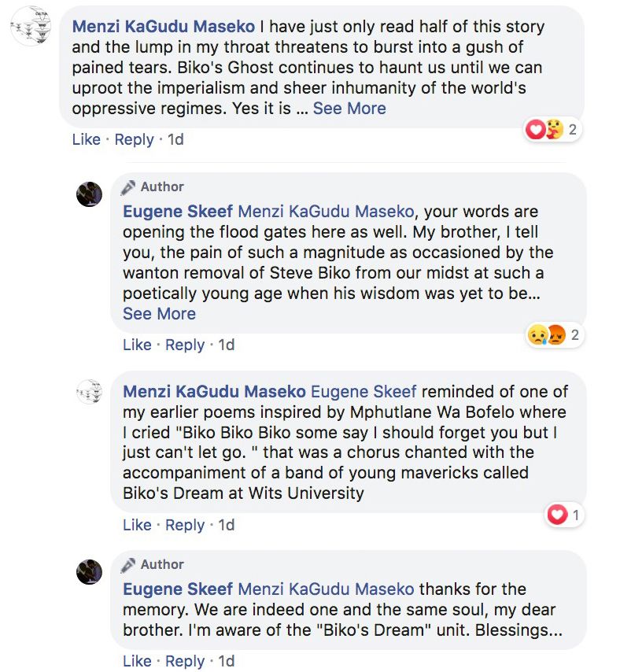Open sad and angry reactions on Eugene's reply
Screen dimensions: 620x672
point(553,335)
